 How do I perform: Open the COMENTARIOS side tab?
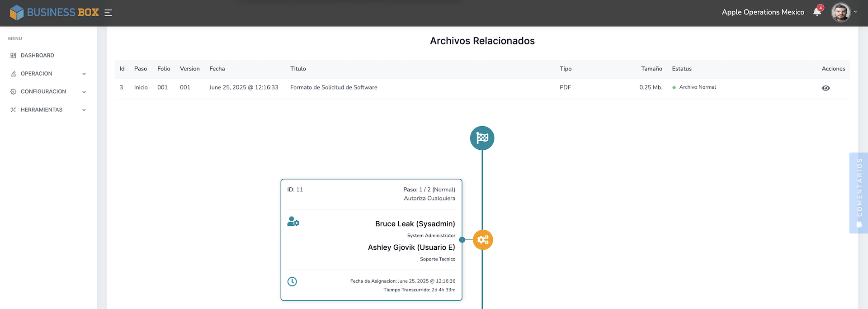pyautogui.click(x=859, y=193)
